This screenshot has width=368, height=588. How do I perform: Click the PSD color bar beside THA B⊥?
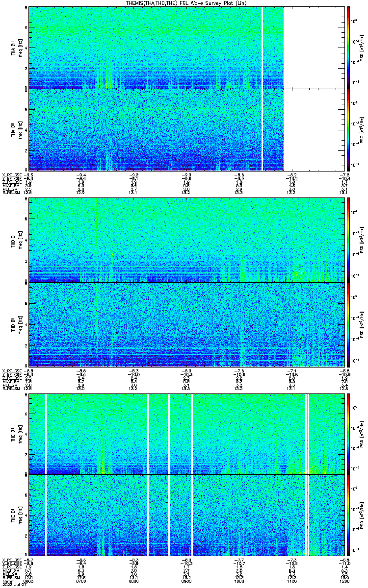click(348, 48)
